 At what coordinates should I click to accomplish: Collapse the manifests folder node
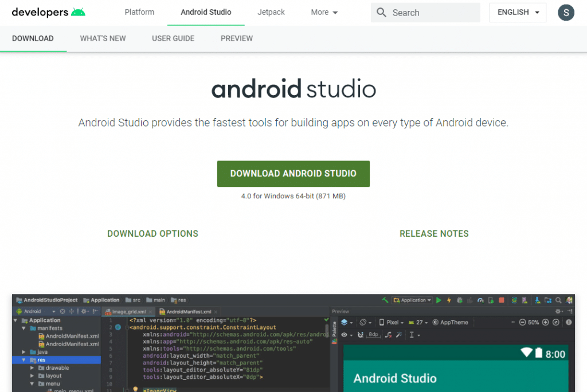(24, 328)
